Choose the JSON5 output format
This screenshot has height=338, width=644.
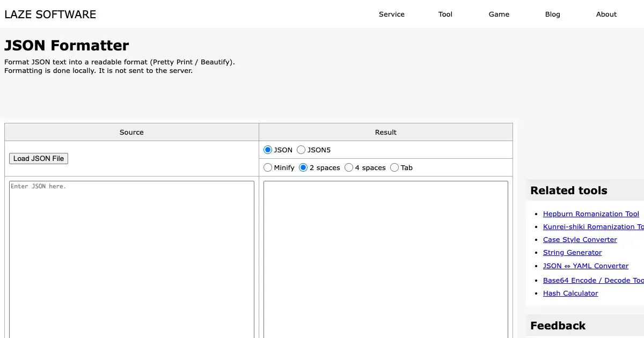click(x=302, y=150)
